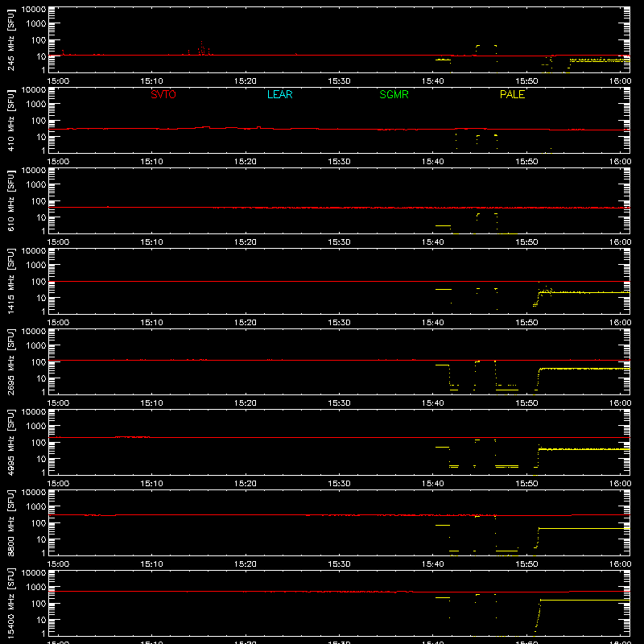Click the 15:30 tick label under 8800 MHz plot

(x=339, y=564)
